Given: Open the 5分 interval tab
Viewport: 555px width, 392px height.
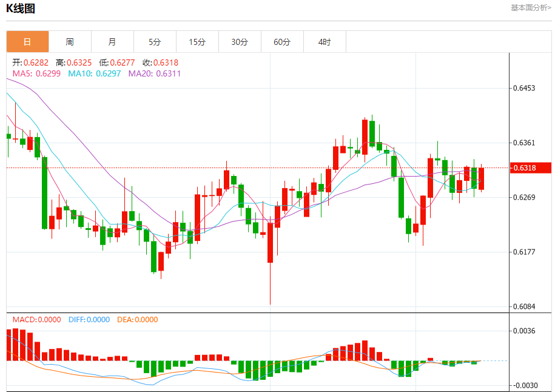Looking at the screenshot, I should [x=155, y=42].
